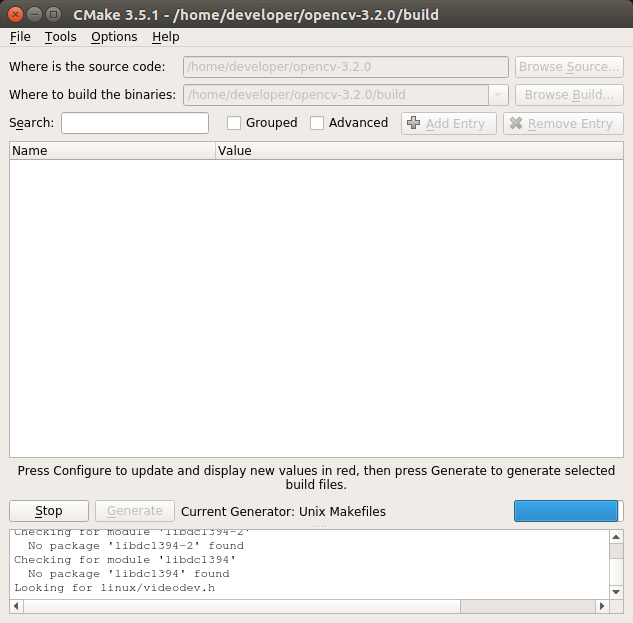The height and width of the screenshot is (623, 633).
Task: Open the Options menu
Action: pos(114,37)
